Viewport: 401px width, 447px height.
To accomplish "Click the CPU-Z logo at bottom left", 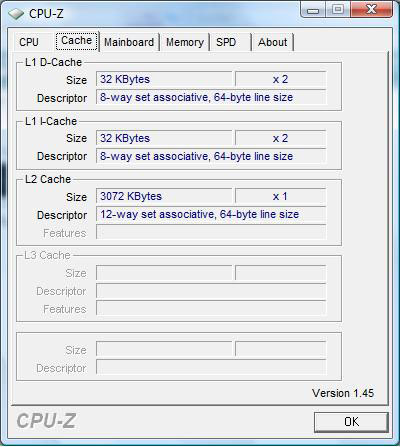I will click(x=46, y=421).
